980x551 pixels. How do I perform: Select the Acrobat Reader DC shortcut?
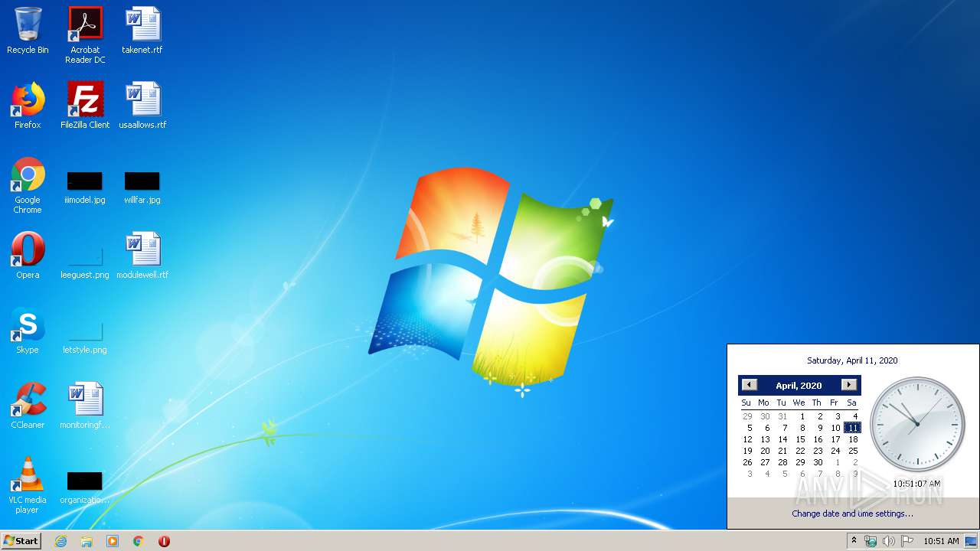pyautogui.click(x=85, y=35)
